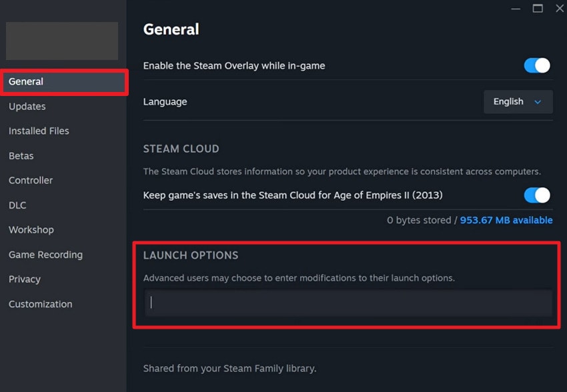The height and width of the screenshot is (392, 567).
Task: Expand the English language selector
Action: (518, 101)
